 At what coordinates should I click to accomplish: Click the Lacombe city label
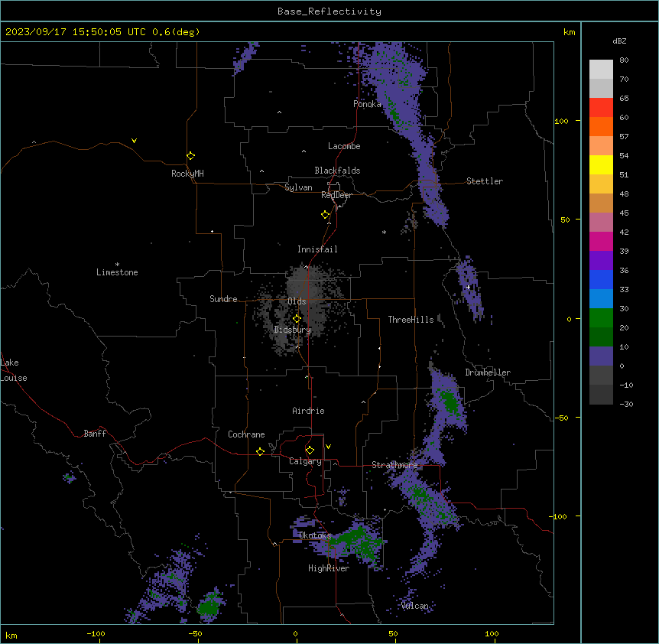click(x=344, y=146)
